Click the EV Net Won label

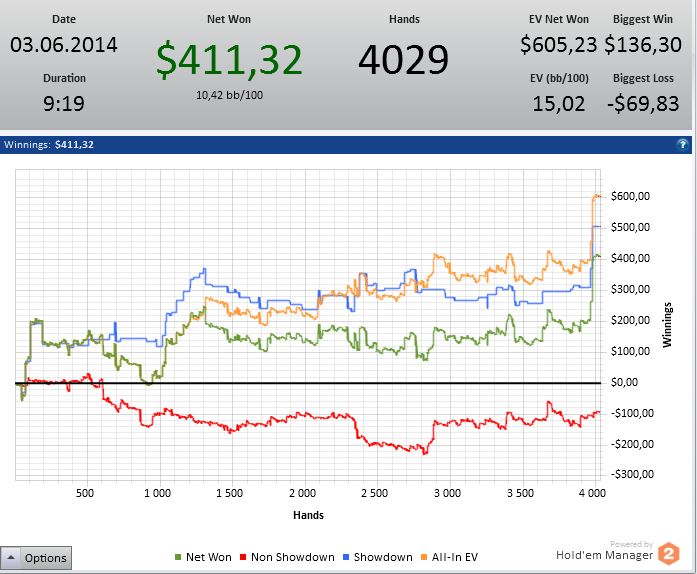coord(559,19)
